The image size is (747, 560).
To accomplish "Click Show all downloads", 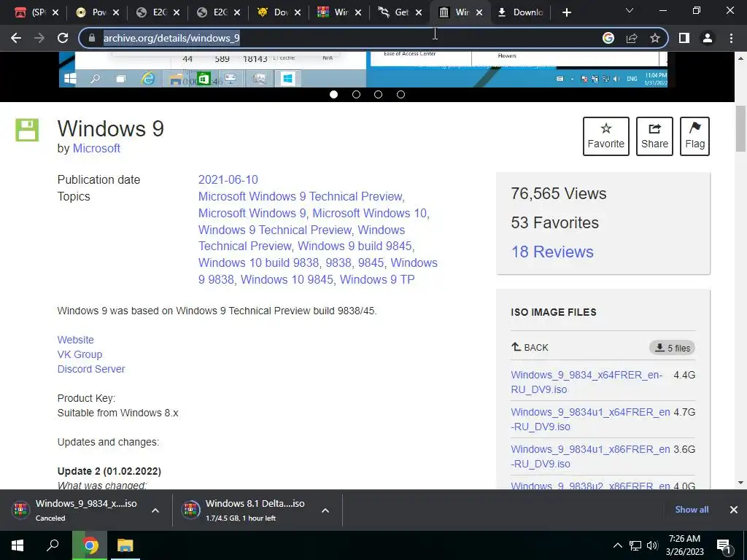I will coord(692,510).
